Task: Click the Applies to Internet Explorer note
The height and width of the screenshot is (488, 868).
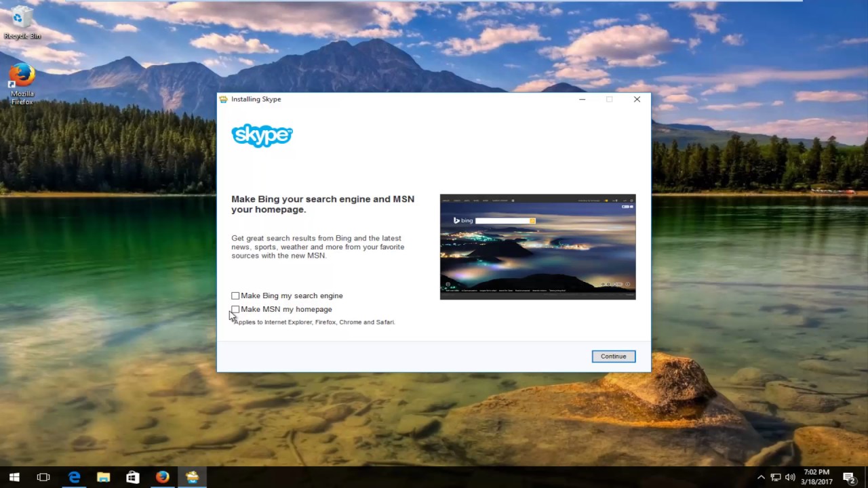Action: tap(314, 322)
